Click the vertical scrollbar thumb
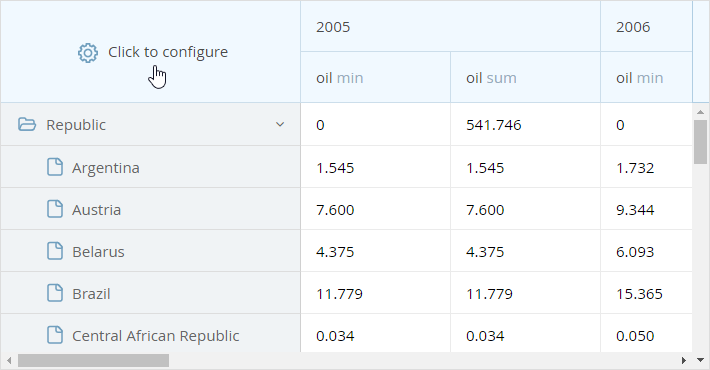 tap(700, 142)
